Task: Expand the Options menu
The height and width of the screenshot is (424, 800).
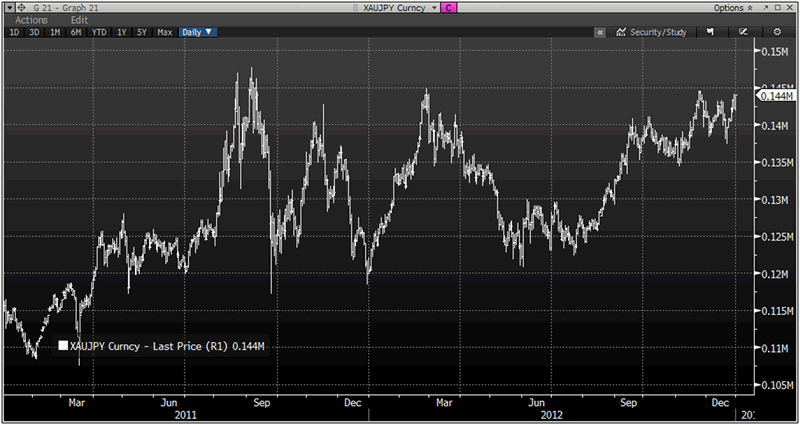Action: tap(733, 8)
